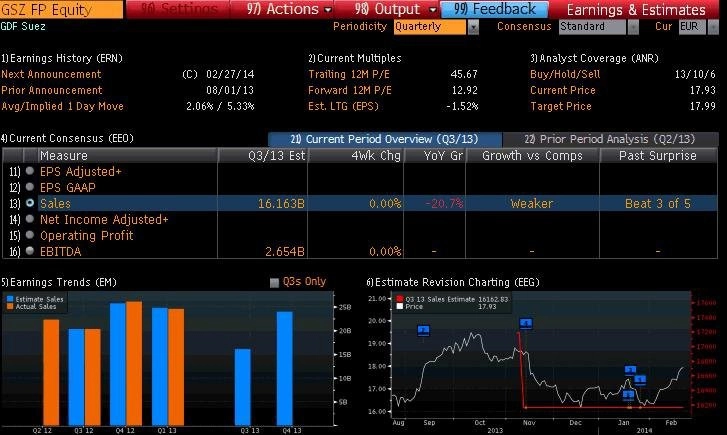
Task: Open Estimate Revision Charting (EEG) section
Action: coord(453,282)
